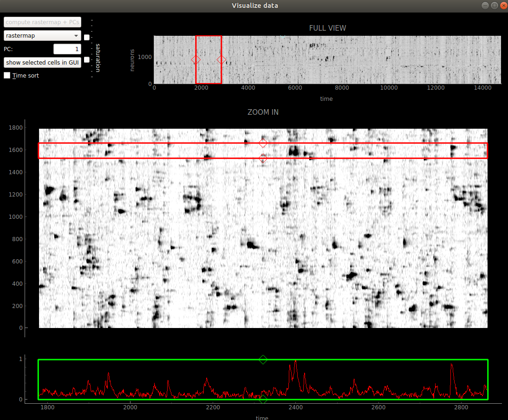Open the rastermap dropdown
This screenshot has width=508, height=420.
click(x=42, y=36)
